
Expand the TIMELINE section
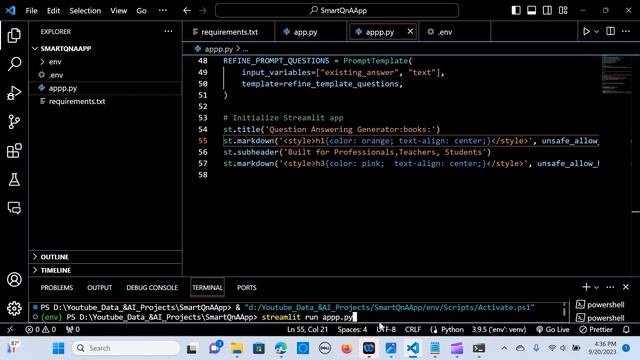tap(56, 270)
